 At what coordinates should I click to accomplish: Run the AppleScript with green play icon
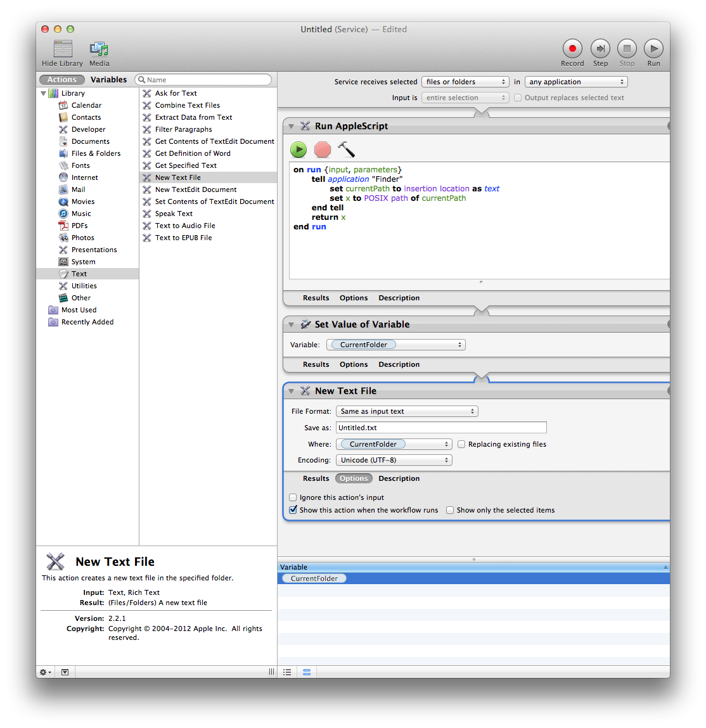(x=298, y=150)
